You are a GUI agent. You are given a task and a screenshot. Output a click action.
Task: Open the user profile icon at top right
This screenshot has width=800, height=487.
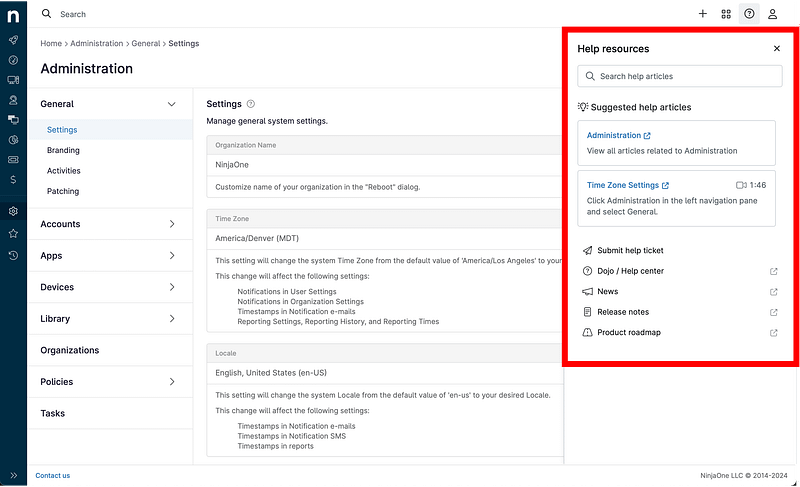pyautogui.click(x=772, y=14)
